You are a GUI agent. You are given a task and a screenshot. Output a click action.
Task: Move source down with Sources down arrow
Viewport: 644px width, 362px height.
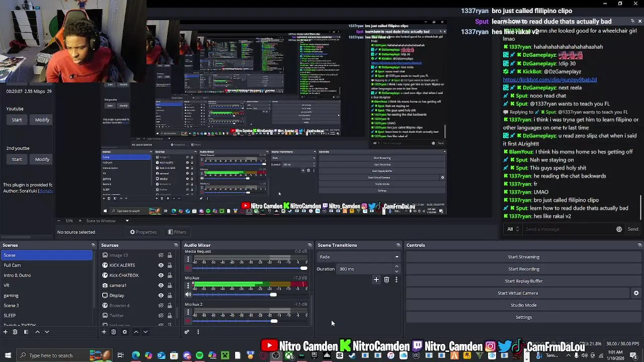(x=145, y=332)
